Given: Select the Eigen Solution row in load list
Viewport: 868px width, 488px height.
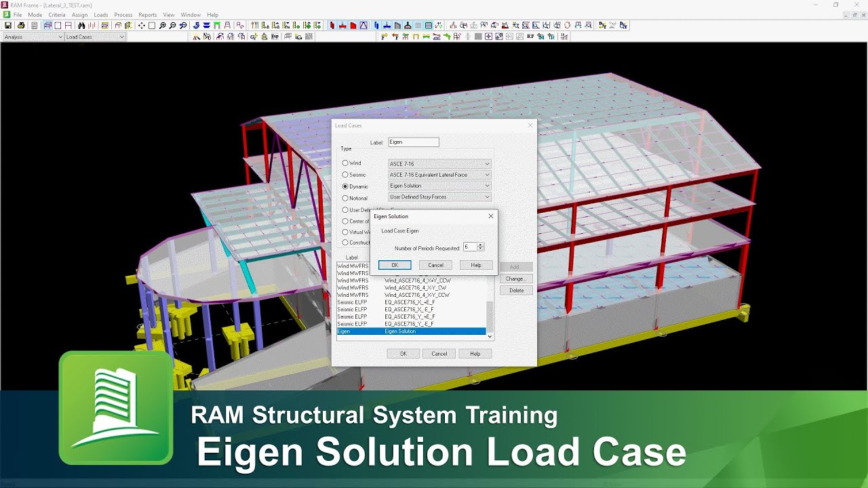Looking at the screenshot, I should tap(411, 331).
